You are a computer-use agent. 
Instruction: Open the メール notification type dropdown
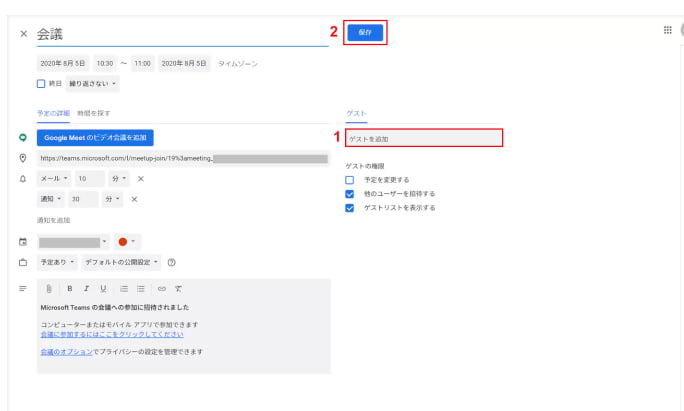(x=54, y=178)
